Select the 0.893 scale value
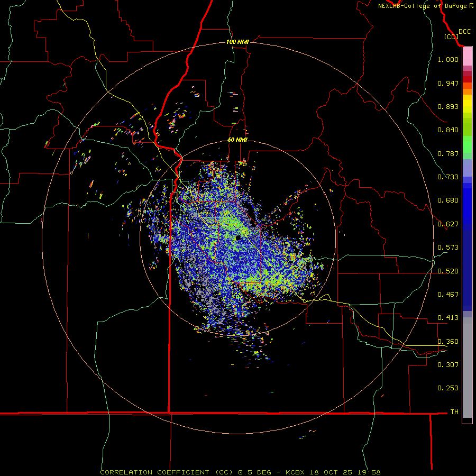Image resolution: width=476 pixels, height=476 pixels. [448, 106]
